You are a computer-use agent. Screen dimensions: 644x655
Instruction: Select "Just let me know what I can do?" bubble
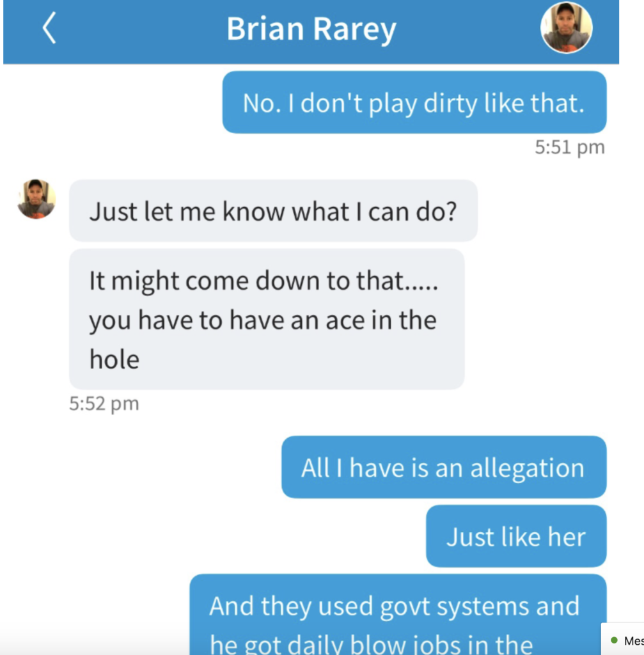click(x=273, y=210)
